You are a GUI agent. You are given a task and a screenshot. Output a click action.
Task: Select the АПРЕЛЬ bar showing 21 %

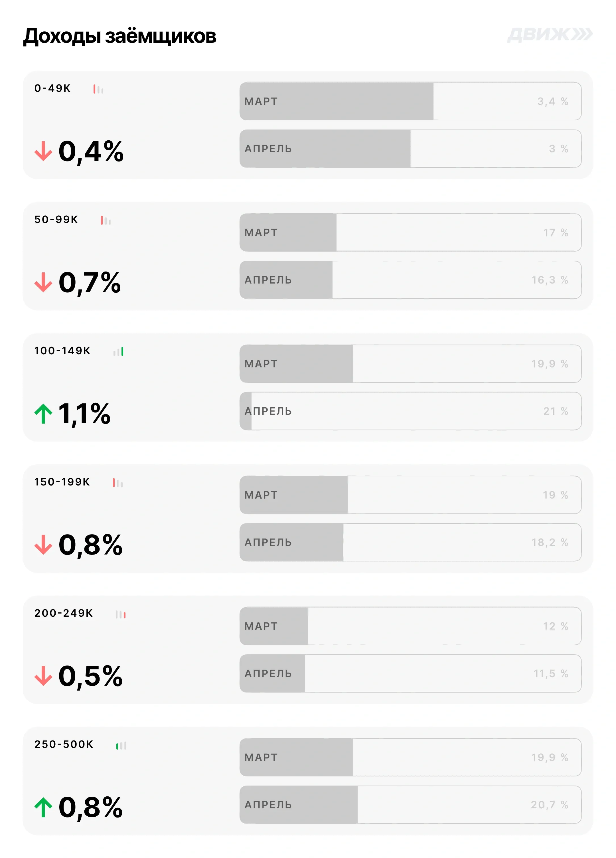point(410,411)
